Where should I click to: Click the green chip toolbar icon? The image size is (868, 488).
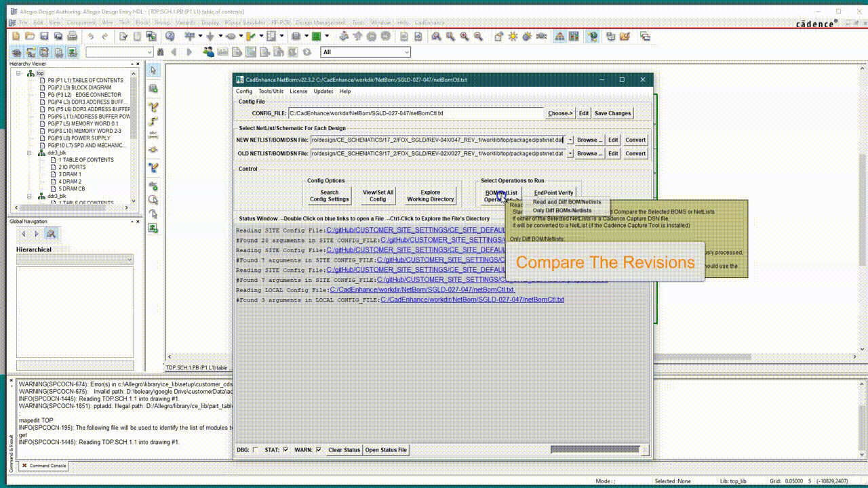click(x=316, y=36)
